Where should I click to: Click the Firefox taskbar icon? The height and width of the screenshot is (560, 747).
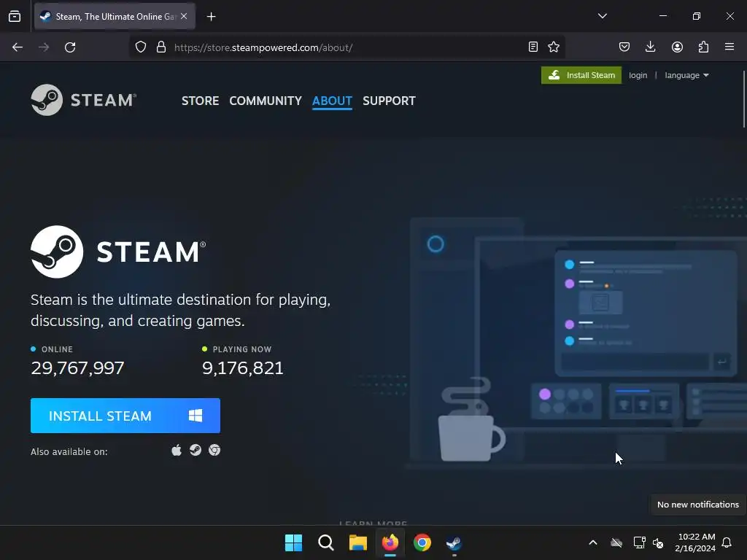(x=390, y=542)
